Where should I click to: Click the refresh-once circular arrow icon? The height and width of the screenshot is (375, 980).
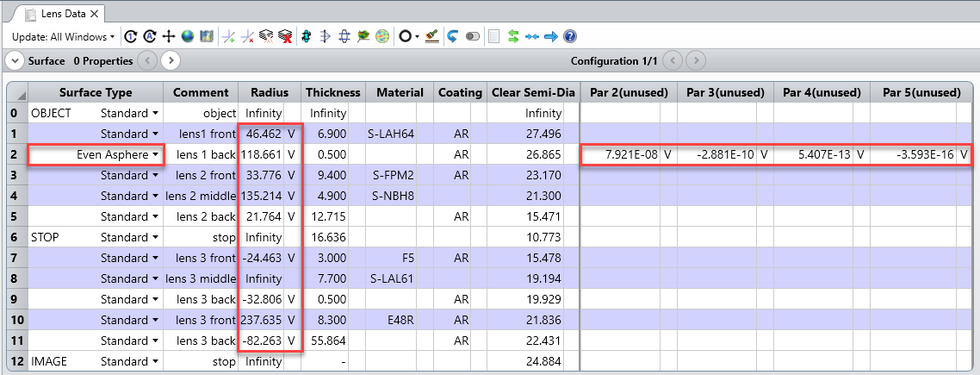tap(131, 37)
